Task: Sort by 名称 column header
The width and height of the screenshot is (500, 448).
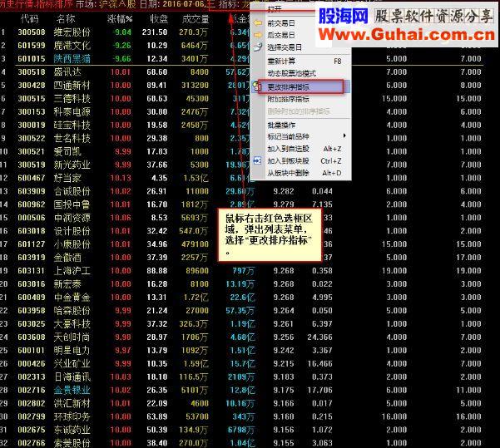Action: (66, 19)
